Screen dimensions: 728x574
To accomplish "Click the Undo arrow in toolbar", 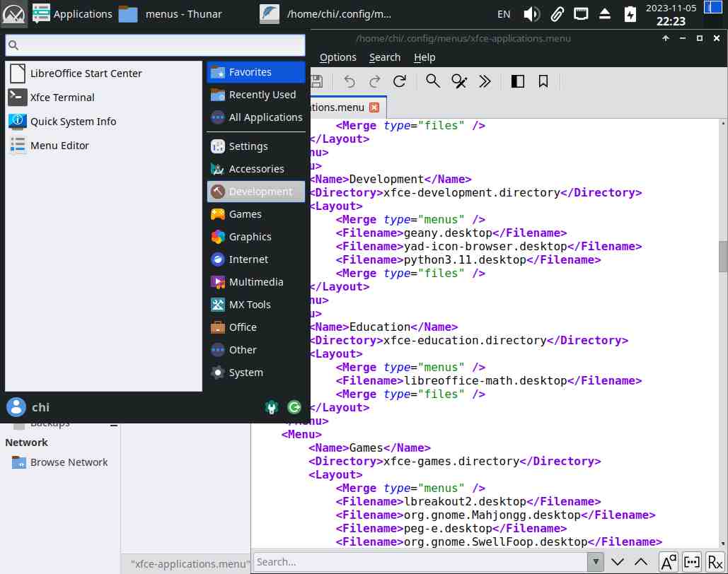I will tap(349, 81).
